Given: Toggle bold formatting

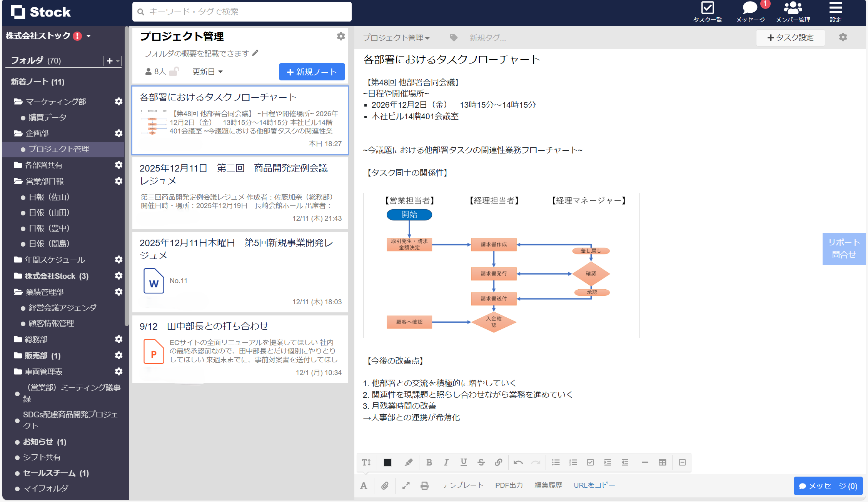Looking at the screenshot, I should tap(429, 462).
